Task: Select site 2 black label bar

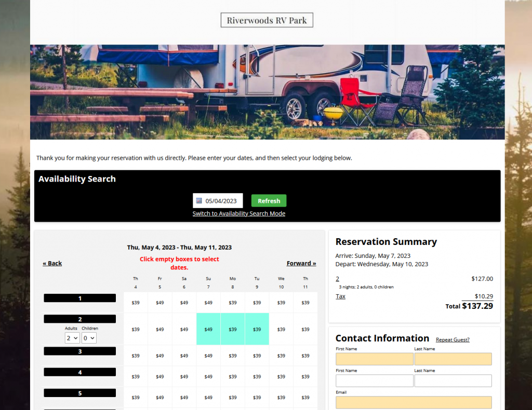Action: tap(79, 319)
